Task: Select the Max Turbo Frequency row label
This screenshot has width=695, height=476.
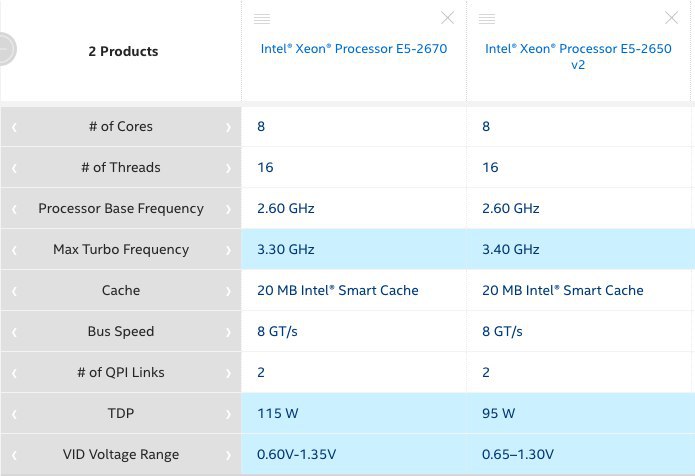Action: [121, 250]
